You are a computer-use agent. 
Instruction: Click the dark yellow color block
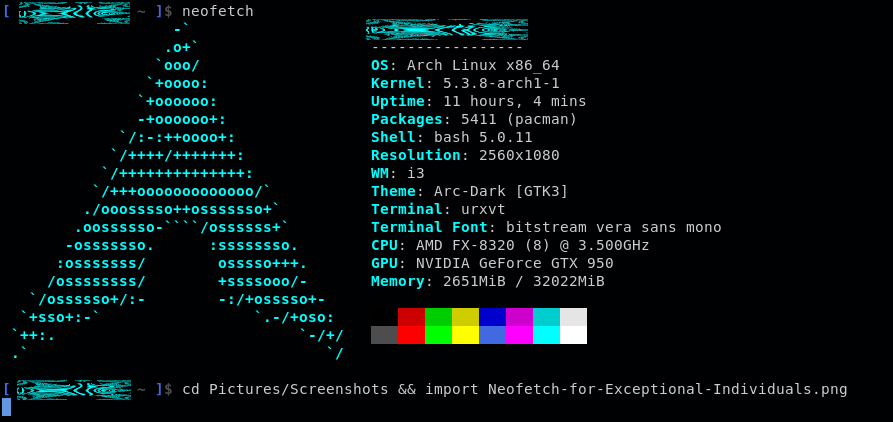coord(465,317)
